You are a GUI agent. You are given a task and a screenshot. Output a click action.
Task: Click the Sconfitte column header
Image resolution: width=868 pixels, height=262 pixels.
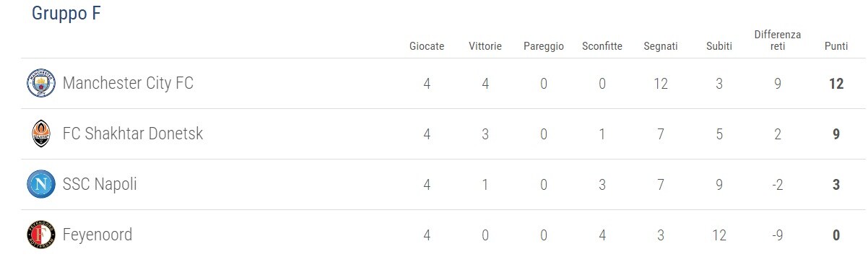click(602, 46)
